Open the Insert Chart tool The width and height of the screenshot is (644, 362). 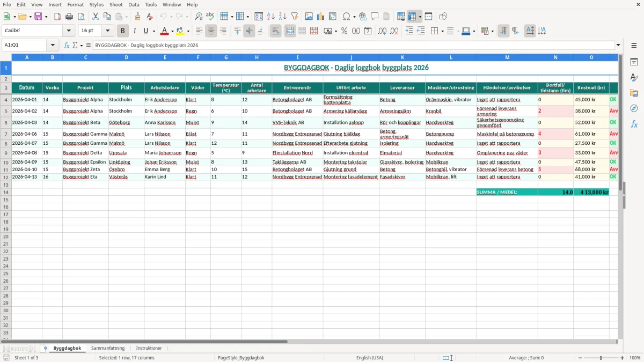[321, 17]
